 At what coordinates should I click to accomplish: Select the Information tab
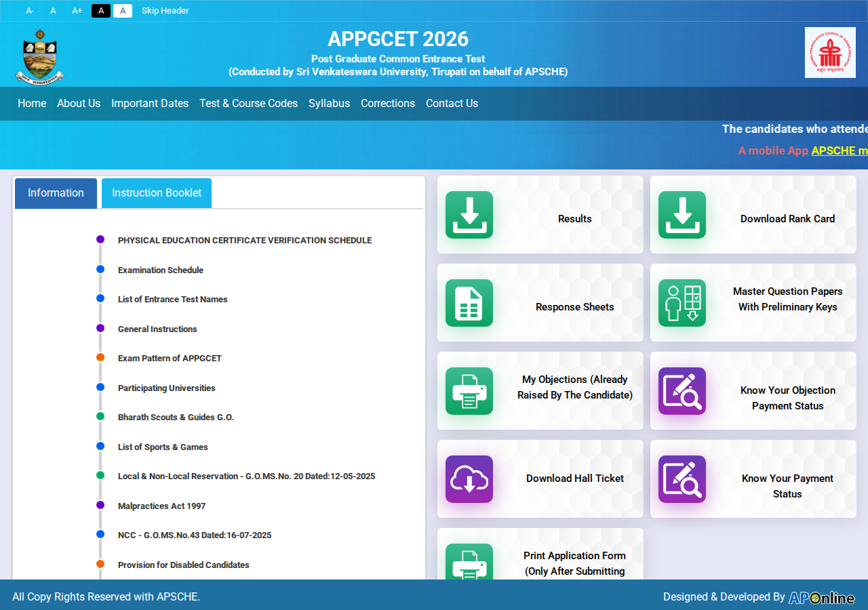pyautogui.click(x=56, y=193)
